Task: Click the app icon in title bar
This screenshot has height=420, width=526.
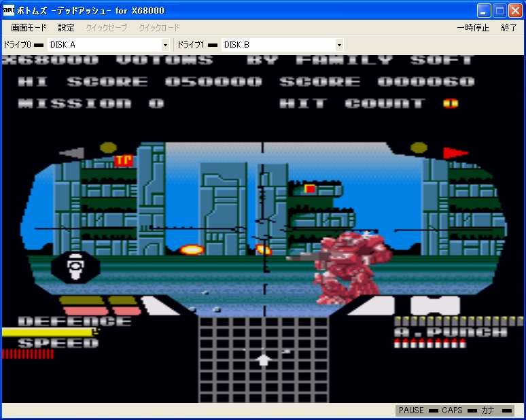Action: 8,10
